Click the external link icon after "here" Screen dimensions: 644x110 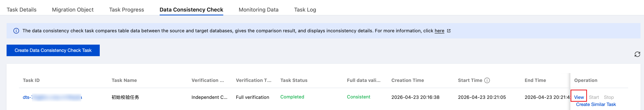click(x=449, y=31)
